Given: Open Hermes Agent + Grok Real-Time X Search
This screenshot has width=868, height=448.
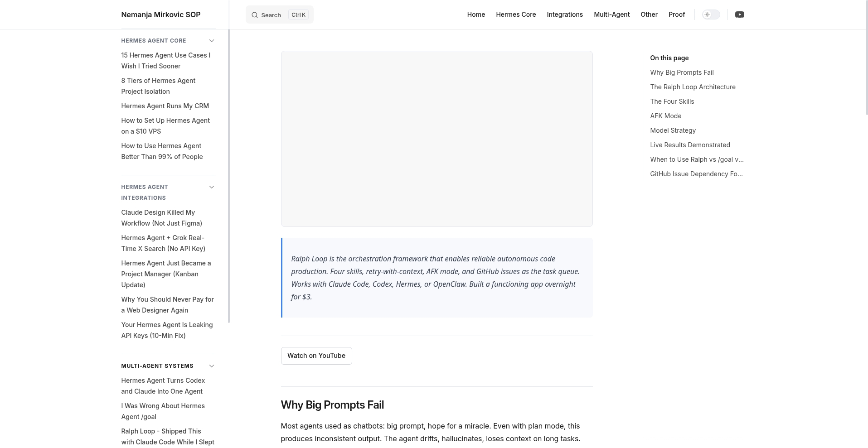Looking at the screenshot, I should tap(163, 243).
